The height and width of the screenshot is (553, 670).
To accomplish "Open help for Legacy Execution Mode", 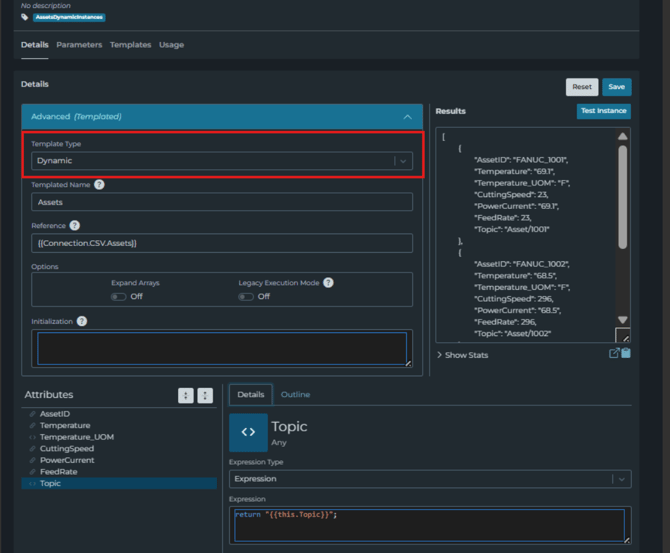I will pyautogui.click(x=328, y=283).
